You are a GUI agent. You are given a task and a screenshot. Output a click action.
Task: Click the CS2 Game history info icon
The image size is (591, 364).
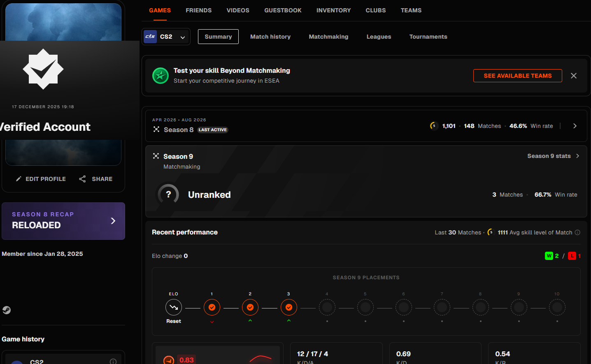coord(113,362)
